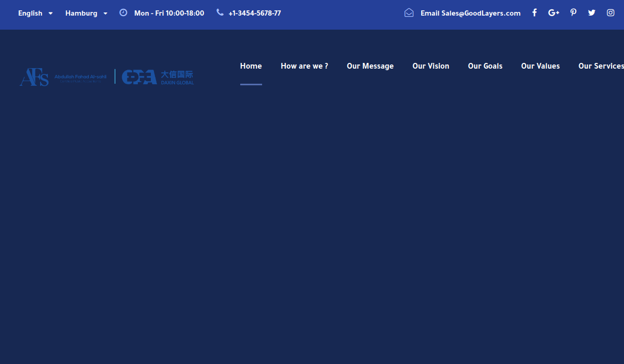The height and width of the screenshot is (364, 624).
Task: Open the Instagram social icon
Action: 610,13
